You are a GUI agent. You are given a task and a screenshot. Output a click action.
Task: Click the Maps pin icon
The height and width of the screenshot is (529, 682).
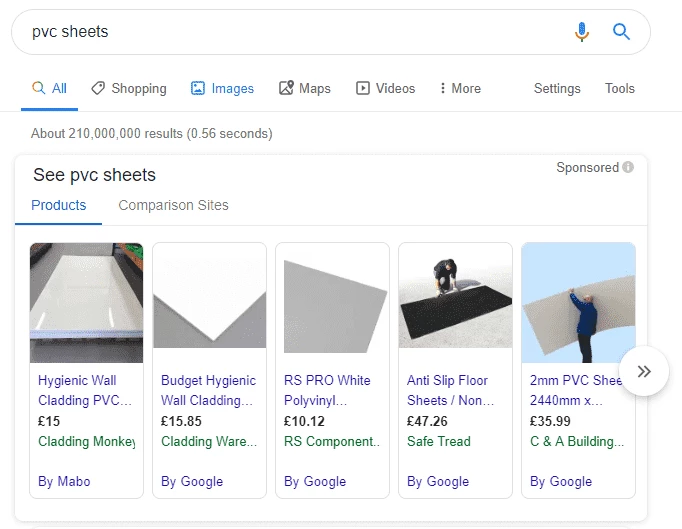[x=286, y=88]
